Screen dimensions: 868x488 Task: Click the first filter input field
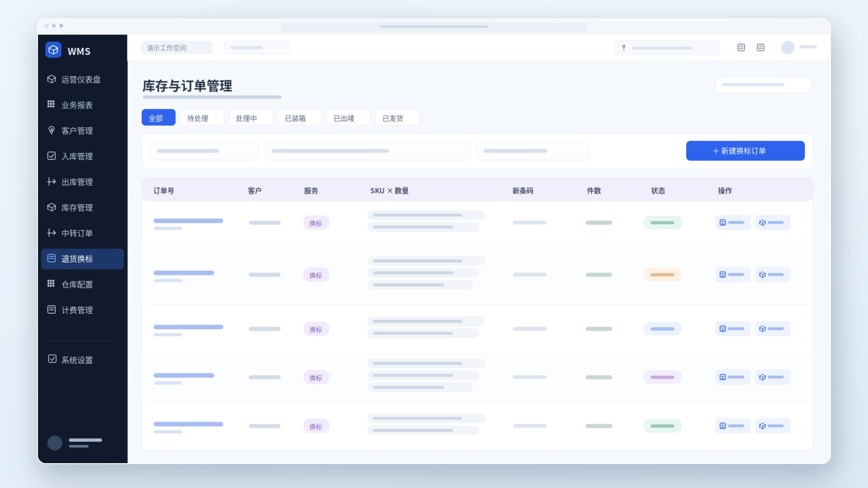204,151
